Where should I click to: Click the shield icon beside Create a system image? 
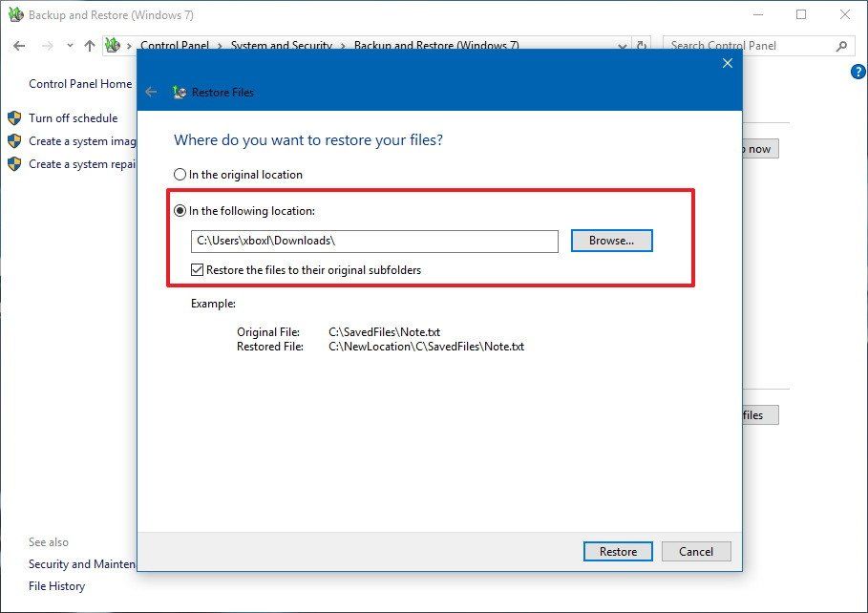pos(14,140)
